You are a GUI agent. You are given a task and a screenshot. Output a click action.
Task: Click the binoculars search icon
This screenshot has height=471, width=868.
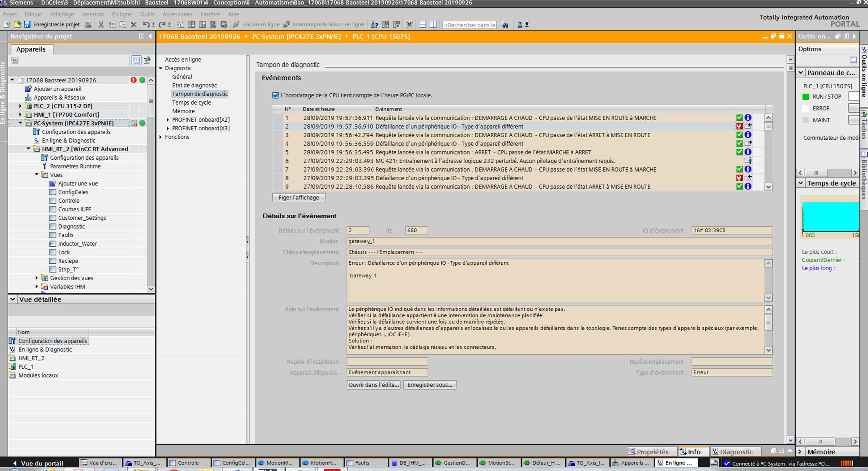[505, 25]
